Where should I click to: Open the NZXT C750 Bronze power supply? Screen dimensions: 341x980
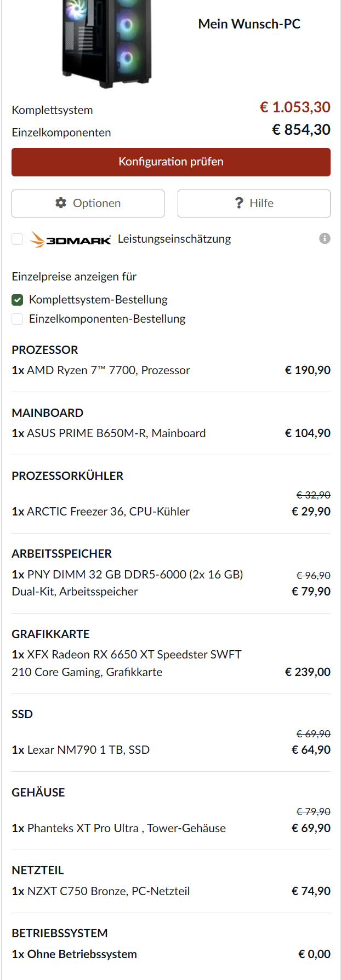tap(108, 891)
